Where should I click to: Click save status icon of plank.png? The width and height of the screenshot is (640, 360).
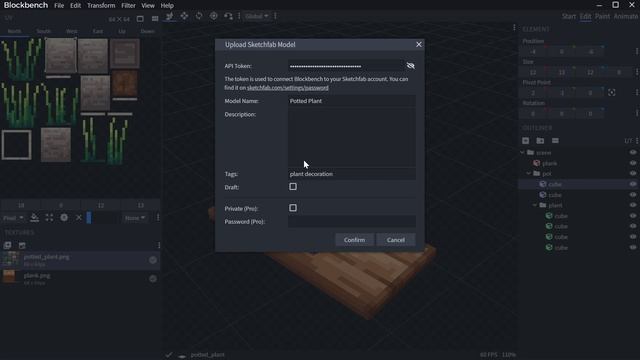(x=153, y=279)
